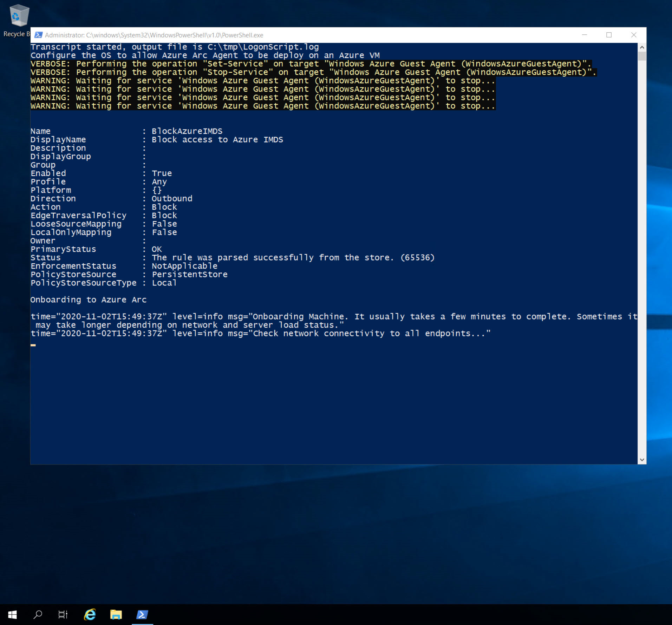672x625 pixels.
Task: Click the 'Owner' property label
Action: coord(43,241)
